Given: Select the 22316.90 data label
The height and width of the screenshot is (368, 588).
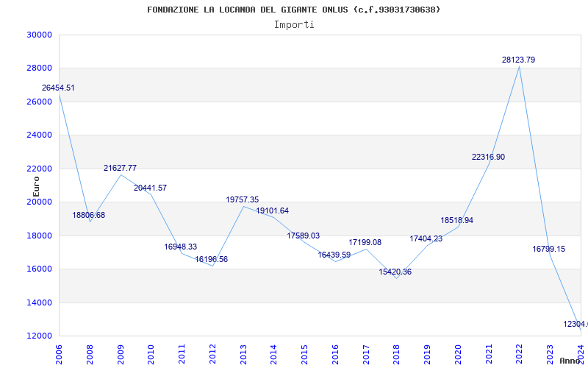Looking at the screenshot, I should point(488,157).
